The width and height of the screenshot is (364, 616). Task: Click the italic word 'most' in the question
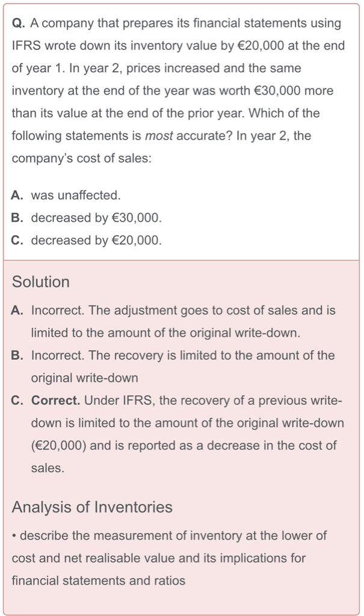159,136
